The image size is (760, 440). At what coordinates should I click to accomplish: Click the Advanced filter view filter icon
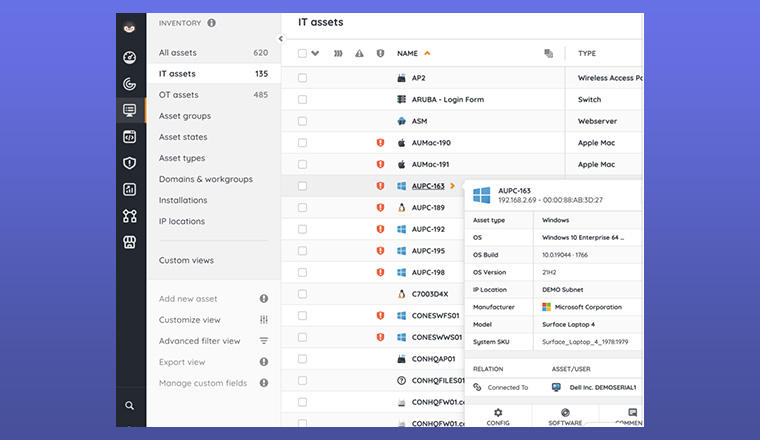coord(264,341)
